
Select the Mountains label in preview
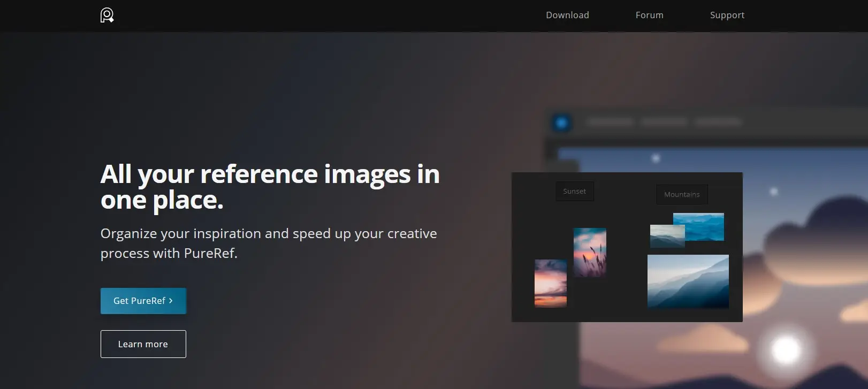coord(682,194)
